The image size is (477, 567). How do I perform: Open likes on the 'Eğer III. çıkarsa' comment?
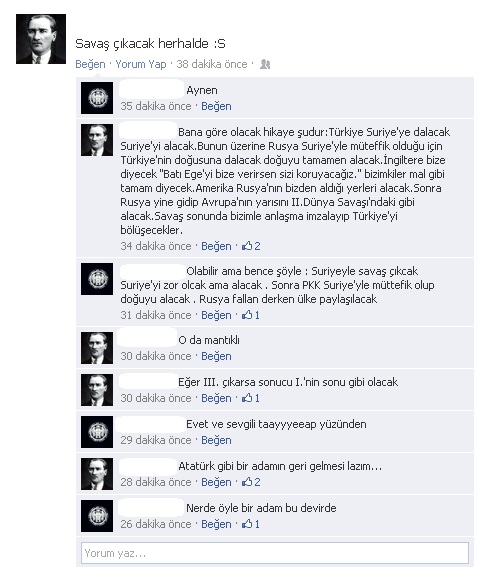point(251,398)
